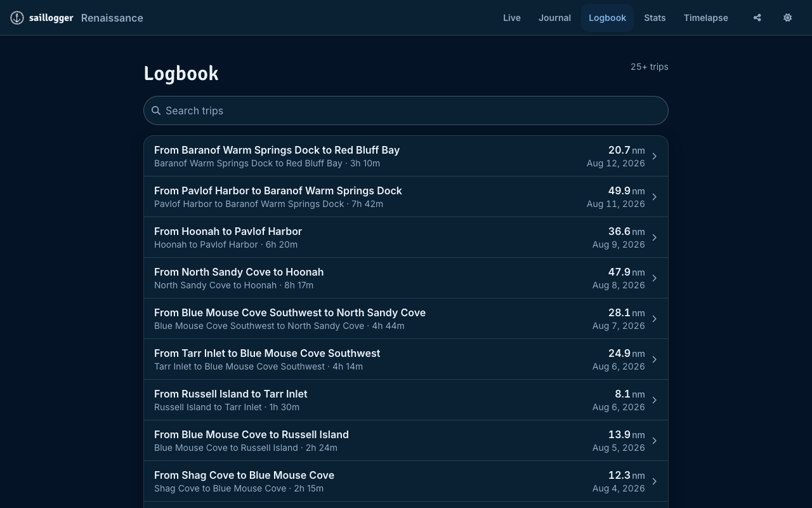
Task: Toggle the light/dark theme sun icon
Action: 787,18
